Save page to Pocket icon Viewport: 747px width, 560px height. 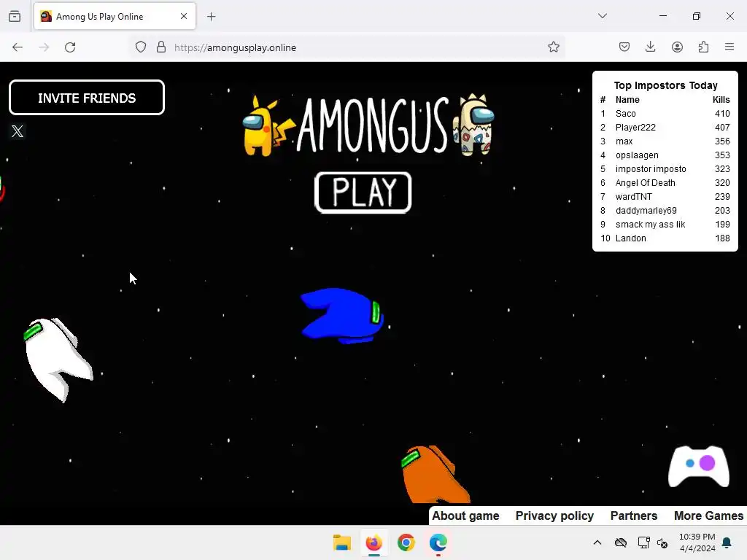(x=624, y=47)
